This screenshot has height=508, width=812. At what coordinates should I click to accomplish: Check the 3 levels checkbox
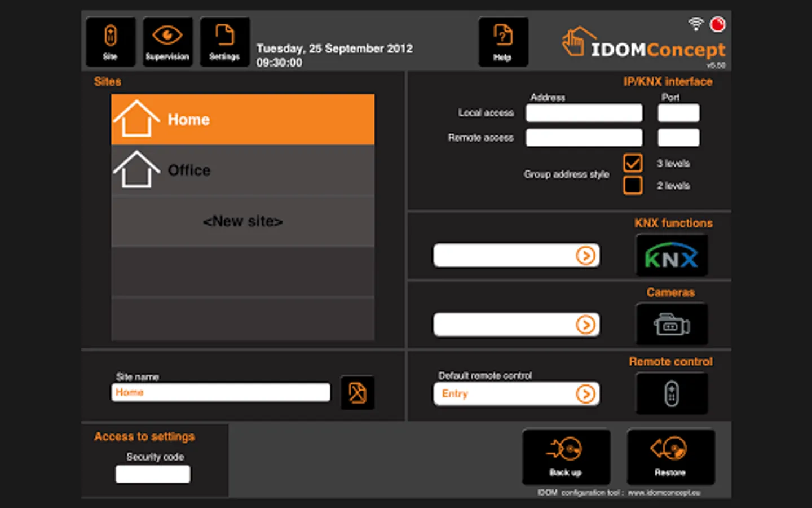point(633,163)
